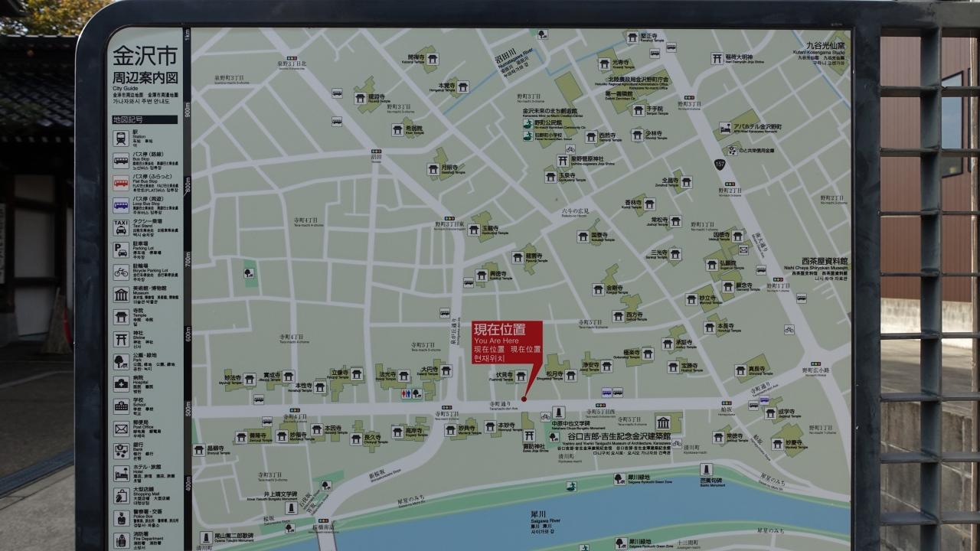980x551 pixels.
Task: Click the Shrine torii legend icon
Action: (121, 339)
